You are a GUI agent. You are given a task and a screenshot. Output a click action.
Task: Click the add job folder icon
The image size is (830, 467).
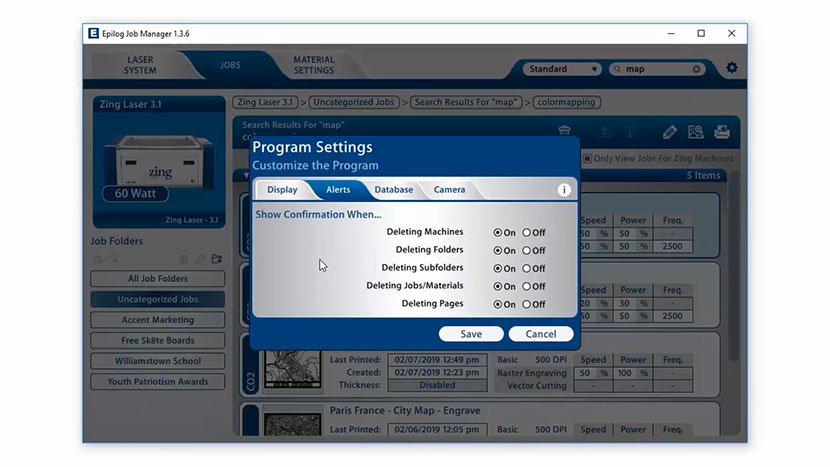point(217,259)
